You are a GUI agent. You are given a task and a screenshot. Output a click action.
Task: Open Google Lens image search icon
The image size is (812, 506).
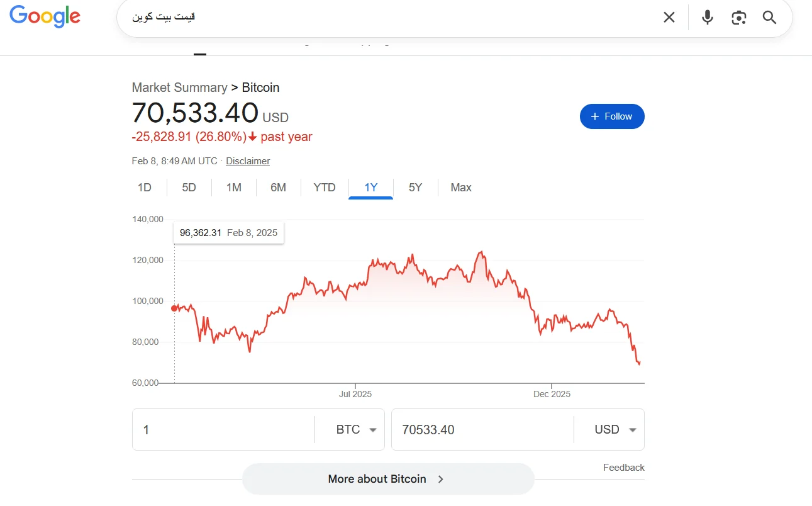738,17
